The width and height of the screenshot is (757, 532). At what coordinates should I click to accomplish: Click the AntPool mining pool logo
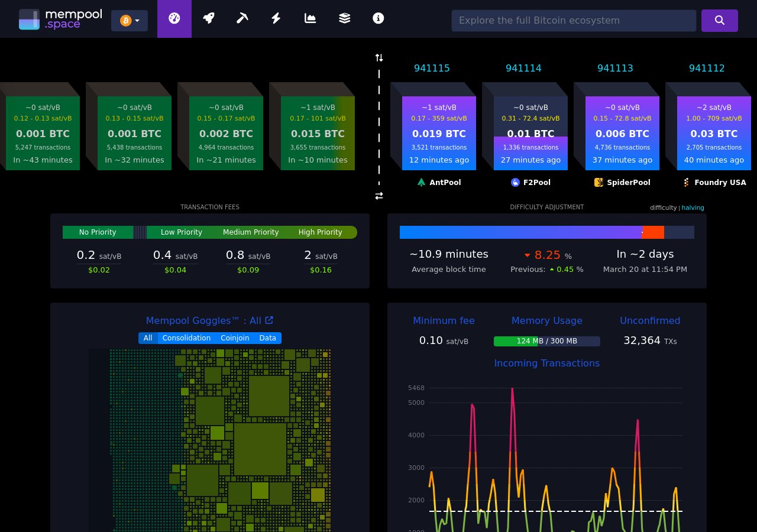tap(421, 182)
